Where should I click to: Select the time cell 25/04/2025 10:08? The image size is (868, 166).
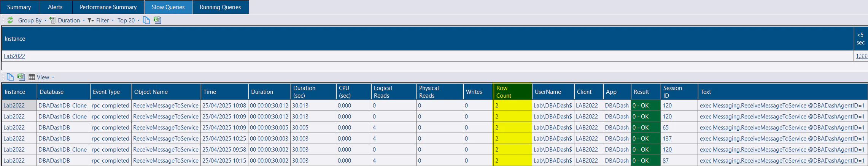224,106
